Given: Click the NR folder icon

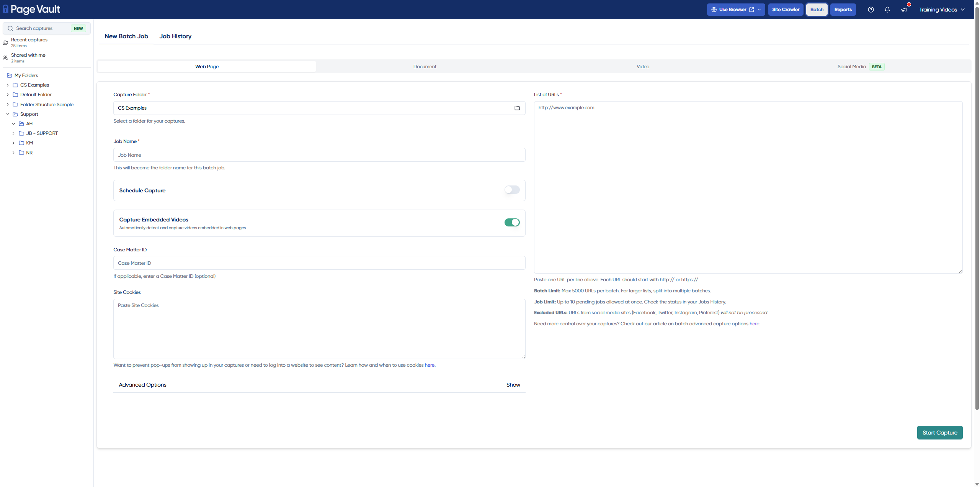Looking at the screenshot, I should tap(21, 152).
